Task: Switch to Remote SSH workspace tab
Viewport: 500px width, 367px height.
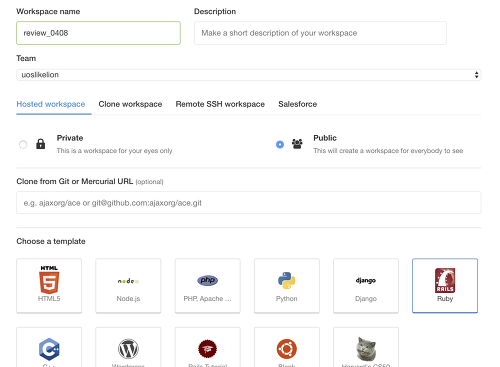Action: [x=220, y=104]
